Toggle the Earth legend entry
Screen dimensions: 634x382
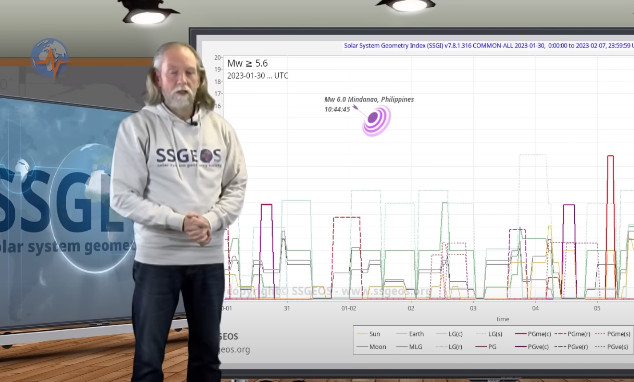click(x=410, y=334)
